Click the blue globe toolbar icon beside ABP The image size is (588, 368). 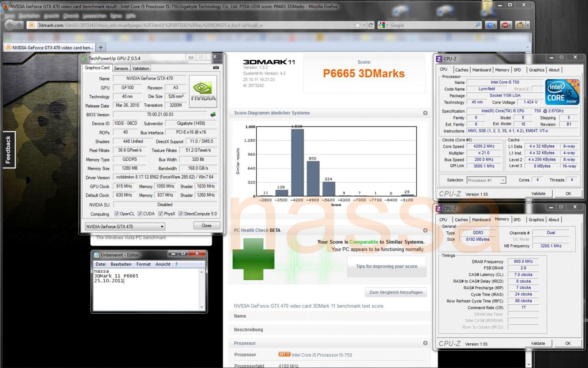[490, 25]
